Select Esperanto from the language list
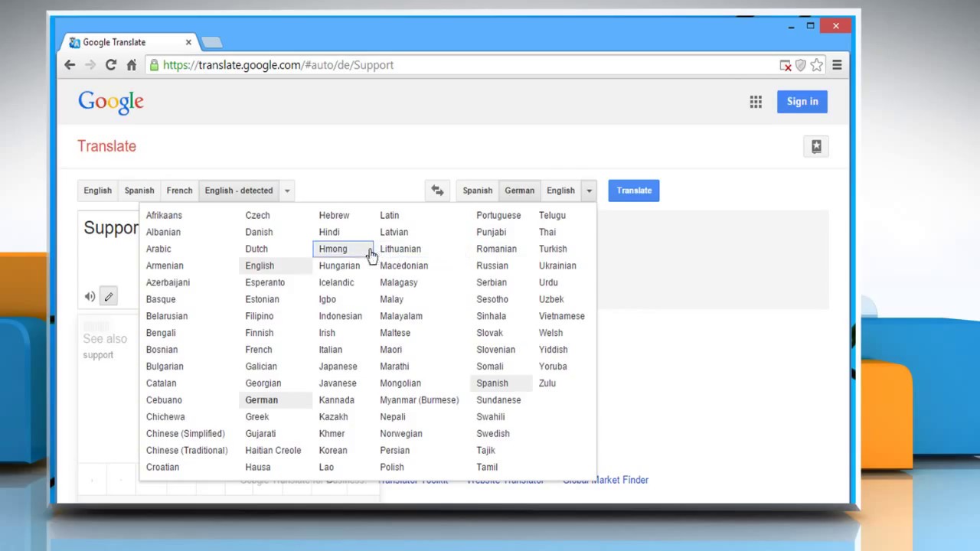 pos(265,282)
